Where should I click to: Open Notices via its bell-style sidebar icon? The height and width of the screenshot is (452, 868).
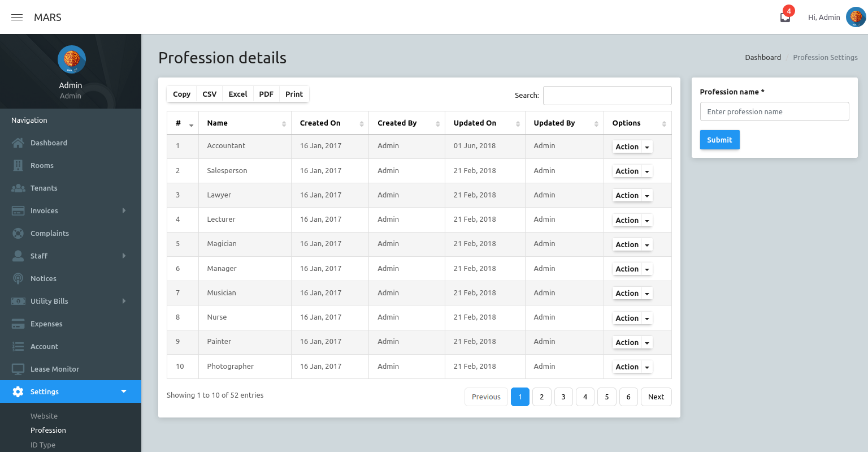[x=18, y=278]
